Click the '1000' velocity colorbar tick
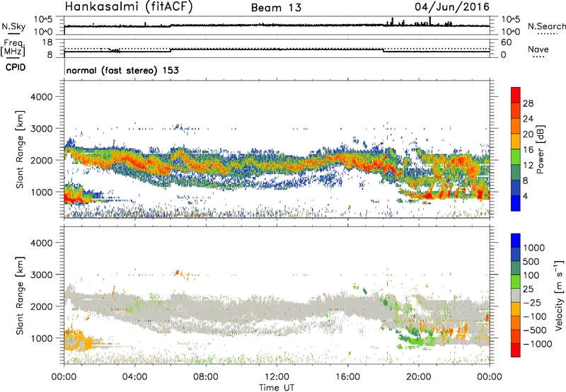 coord(534,248)
